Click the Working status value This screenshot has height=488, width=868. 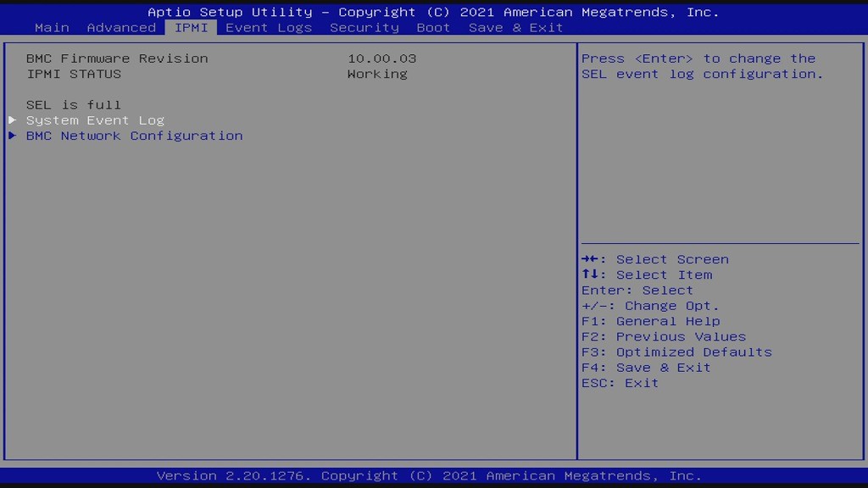(x=377, y=74)
